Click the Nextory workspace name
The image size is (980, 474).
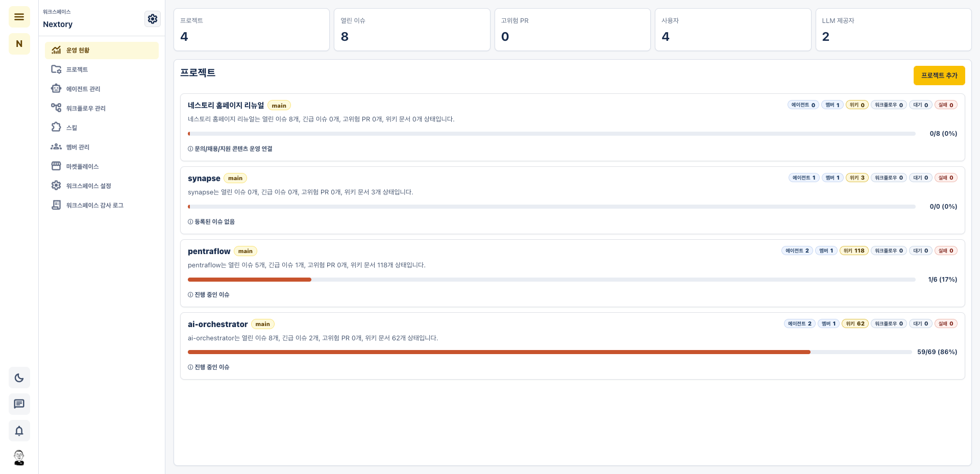click(x=58, y=24)
